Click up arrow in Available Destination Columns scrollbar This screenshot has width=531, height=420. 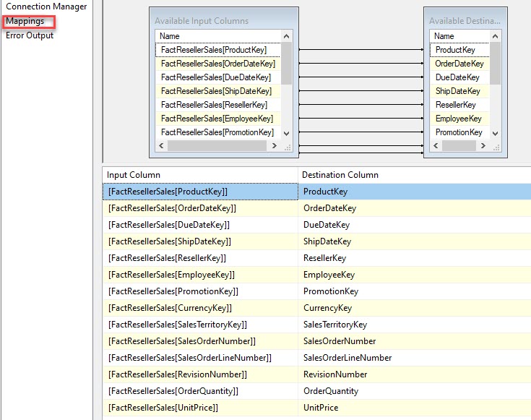click(495, 36)
